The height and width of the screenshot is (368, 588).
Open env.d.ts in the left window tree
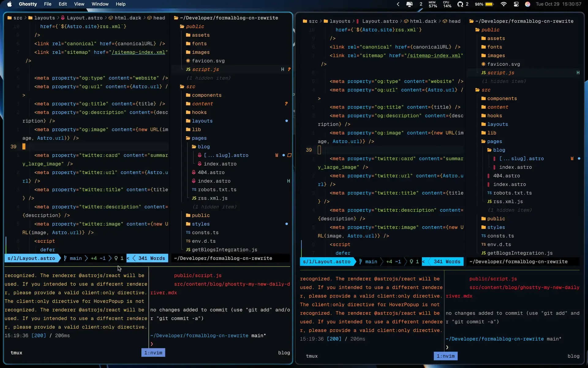(x=204, y=241)
